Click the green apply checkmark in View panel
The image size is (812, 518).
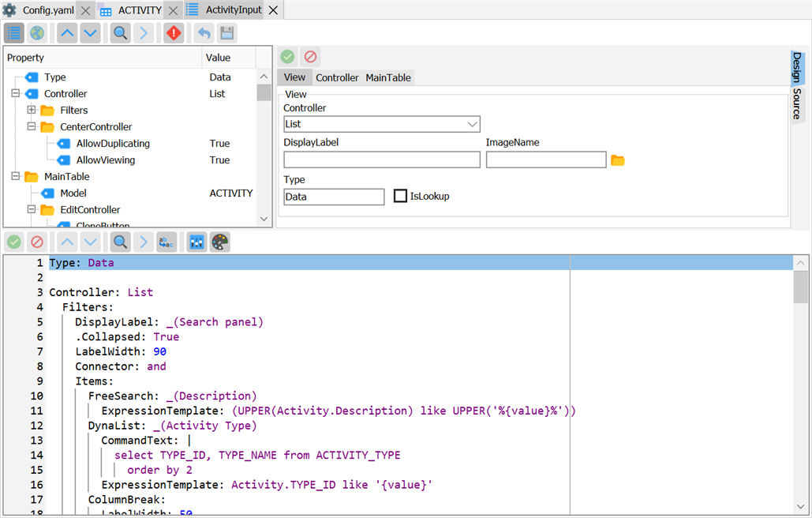[287, 57]
